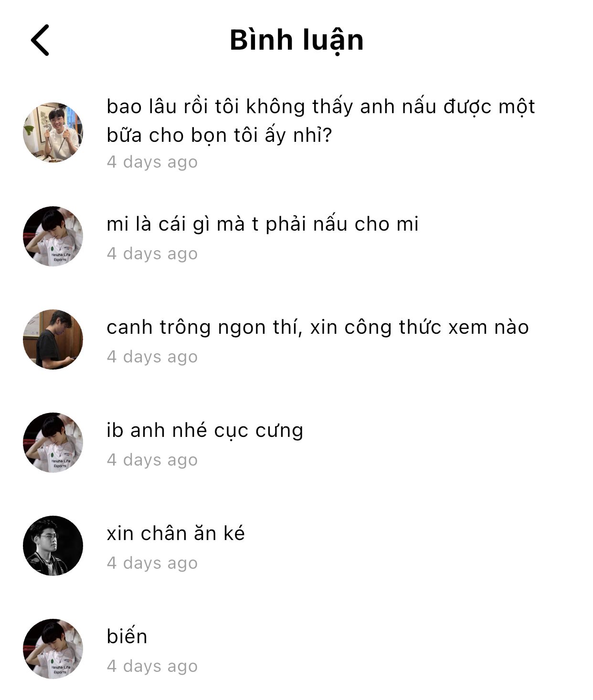This screenshot has height=700, width=593.
Task: Open avatar beside 'biến' comment
Action: click(53, 649)
